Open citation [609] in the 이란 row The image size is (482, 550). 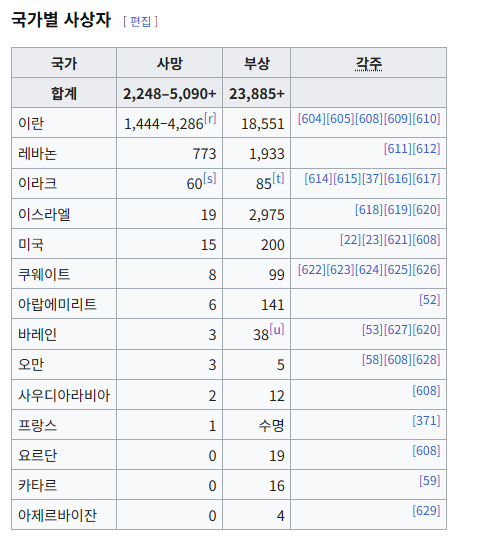click(398, 119)
